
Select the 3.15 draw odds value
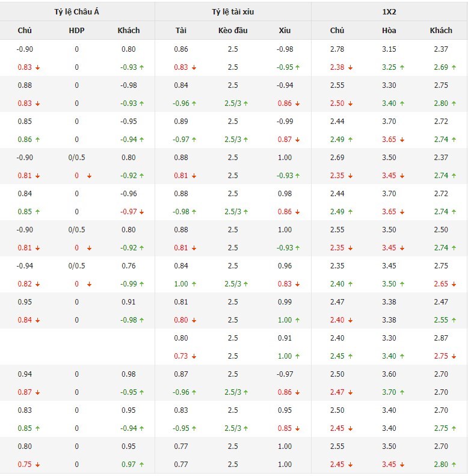(389, 49)
